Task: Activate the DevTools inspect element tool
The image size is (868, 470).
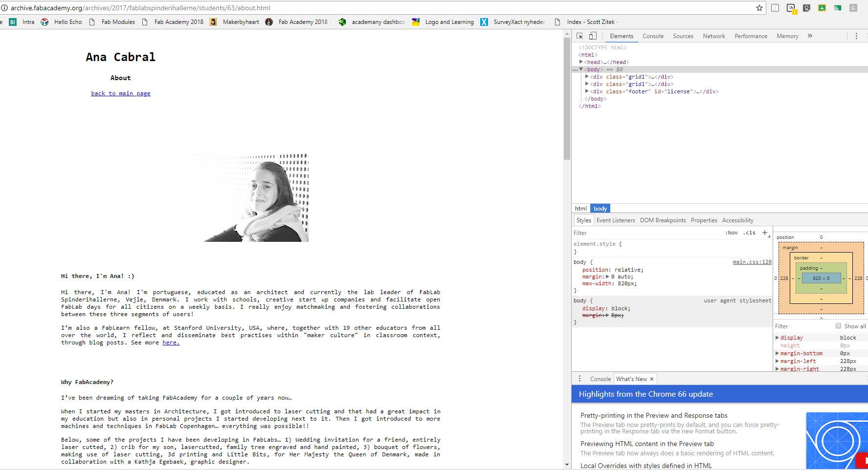Action: click(580, 36)
